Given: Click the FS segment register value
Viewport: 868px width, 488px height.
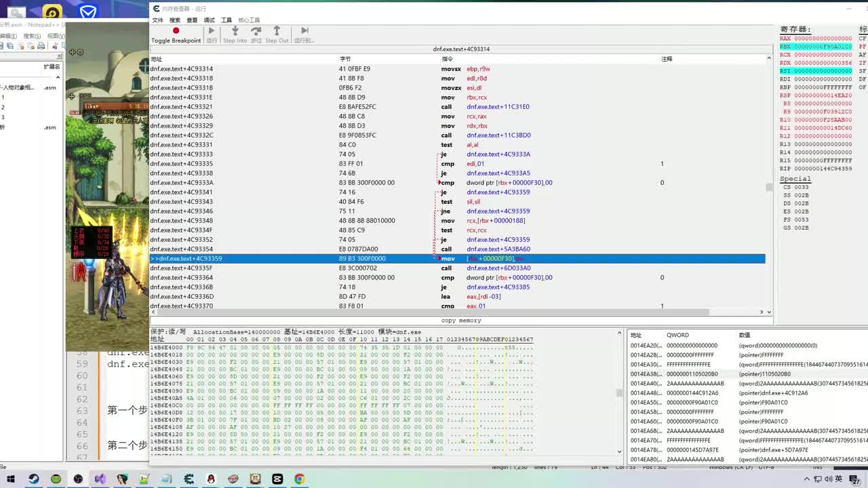Looking at the screenshot, I should [801, 220].
